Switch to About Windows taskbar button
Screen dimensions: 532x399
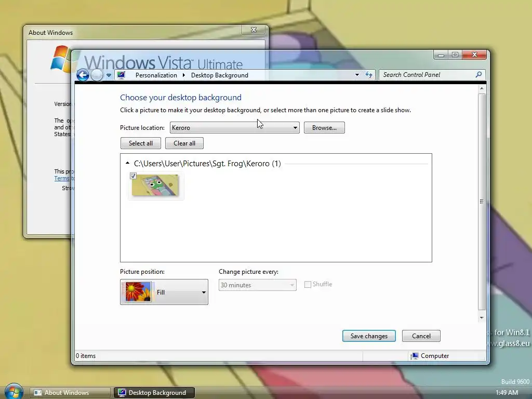click(70, 393)
